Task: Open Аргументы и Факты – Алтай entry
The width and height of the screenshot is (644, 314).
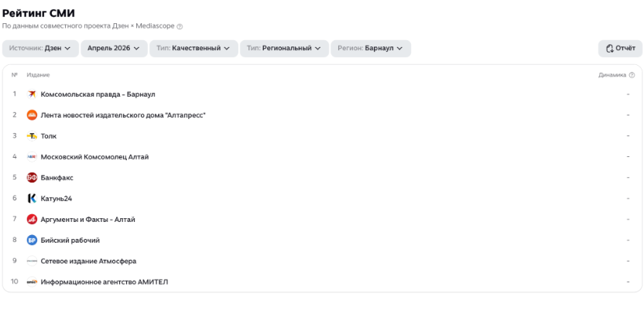Action: [x=88, y=220]
